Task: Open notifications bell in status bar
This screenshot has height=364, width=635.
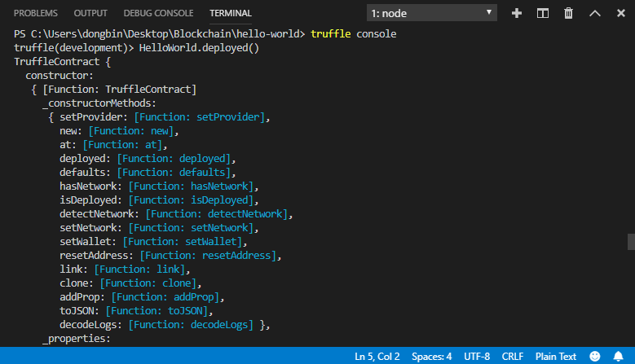Action: click(x=618, y=356)
